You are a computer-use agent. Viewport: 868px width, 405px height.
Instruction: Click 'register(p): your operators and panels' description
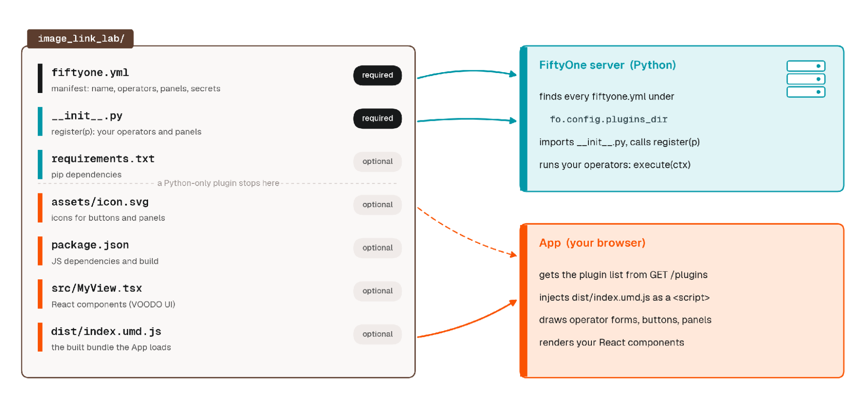pos(126,132)
